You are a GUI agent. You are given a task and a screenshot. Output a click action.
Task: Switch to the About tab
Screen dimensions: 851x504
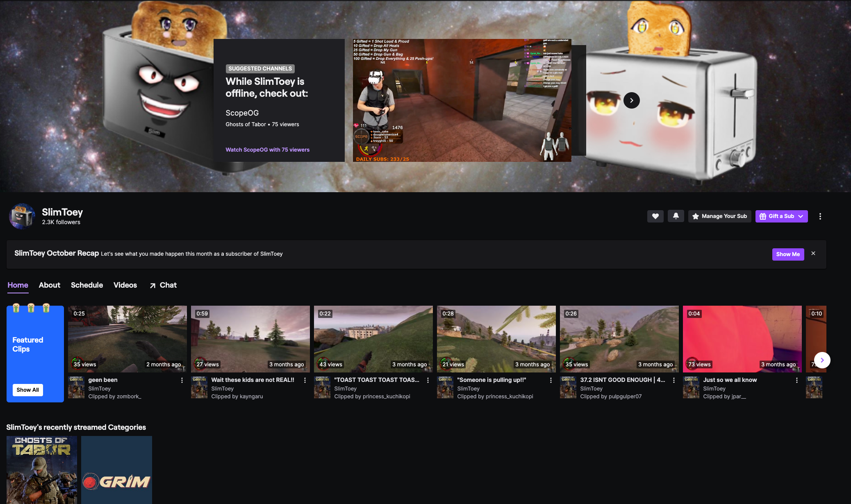pyautogui.click(x=49, y=285)
